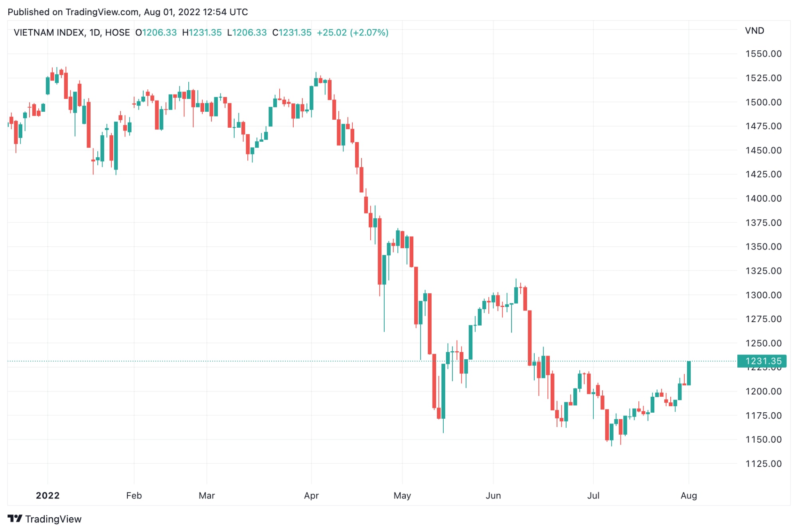Click the 2022 year label on time axis
The height and width of the screenshot is (532, 798).
point(47,496)
